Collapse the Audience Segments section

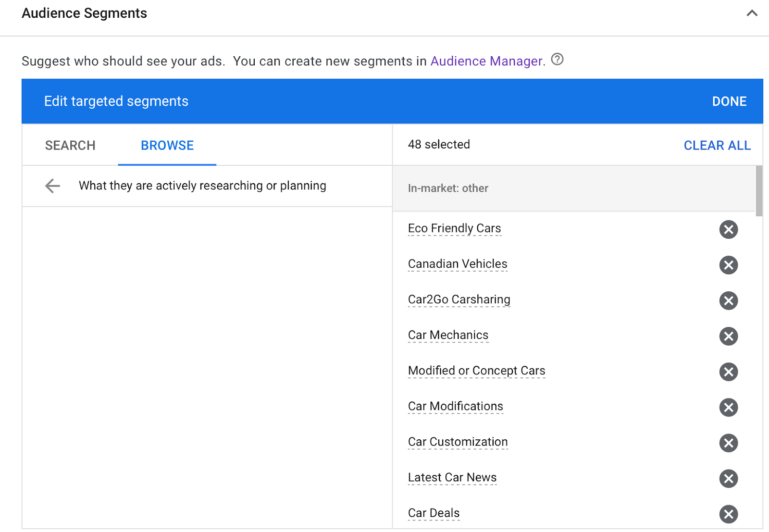[752, 13]
